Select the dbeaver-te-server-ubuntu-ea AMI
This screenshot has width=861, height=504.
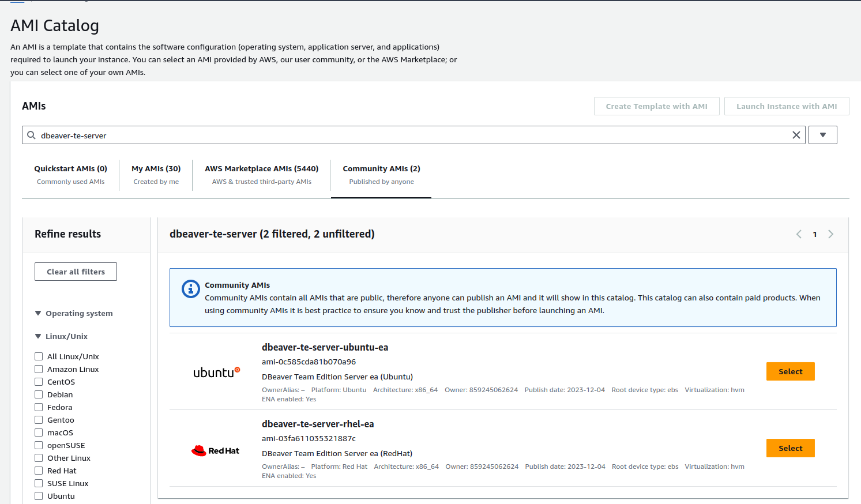click(x=790, y=371)
